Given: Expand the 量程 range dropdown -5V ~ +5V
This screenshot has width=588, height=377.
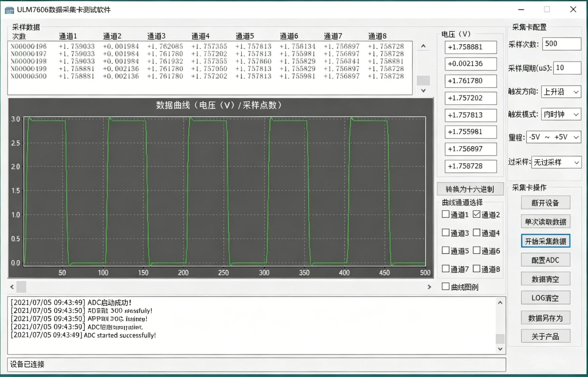Looking at the screenshot, I should (554, 137).
